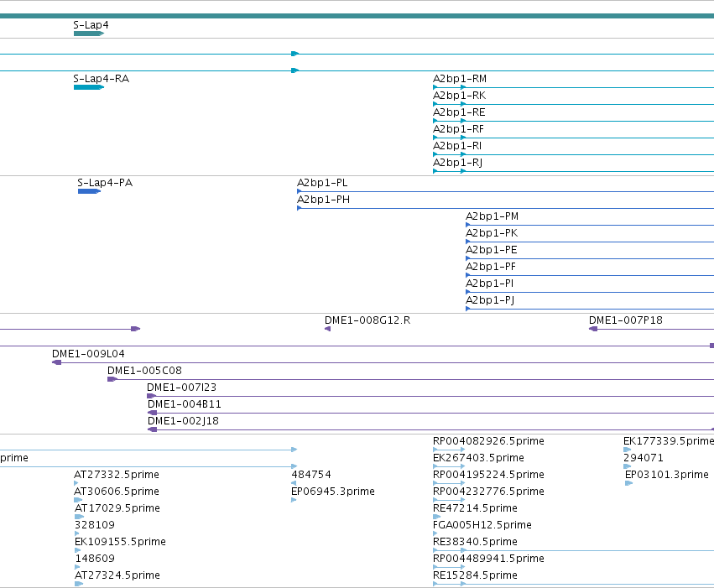Click polypeptide A2bp1-PH label
The height and width of the screenshot is (588, 714).
click(323, 200)
